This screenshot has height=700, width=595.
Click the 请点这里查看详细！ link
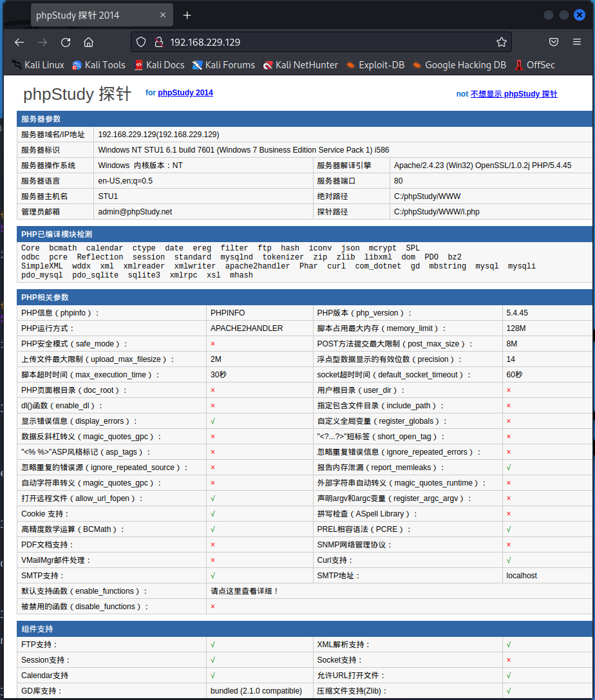click(245, 591)
